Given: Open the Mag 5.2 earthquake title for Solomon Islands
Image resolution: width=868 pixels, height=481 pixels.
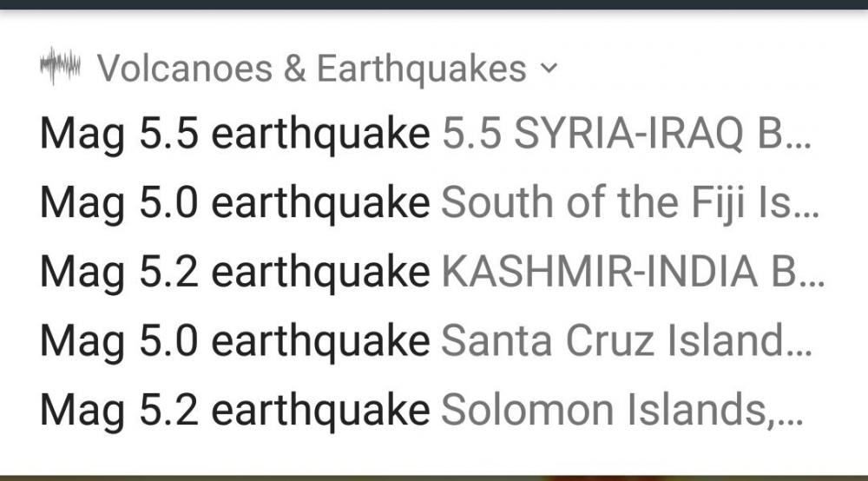Looking at the screenshot, I should coord(234,411).
